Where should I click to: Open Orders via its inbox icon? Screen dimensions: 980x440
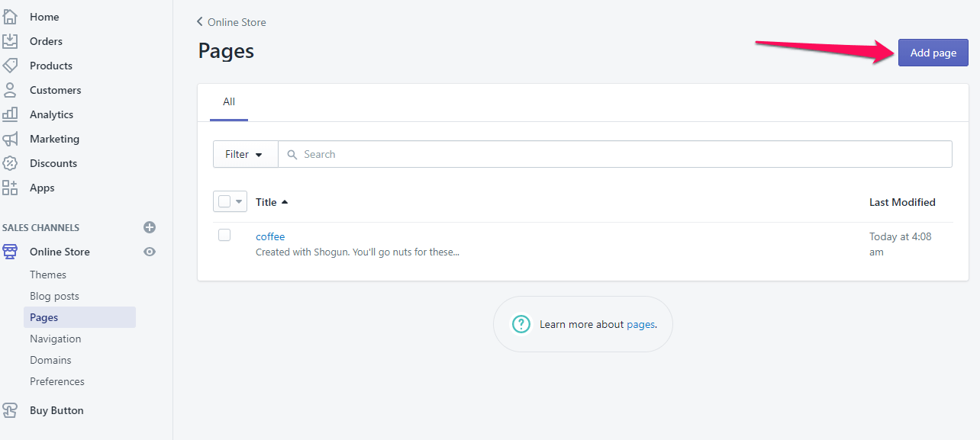point(10,41)
